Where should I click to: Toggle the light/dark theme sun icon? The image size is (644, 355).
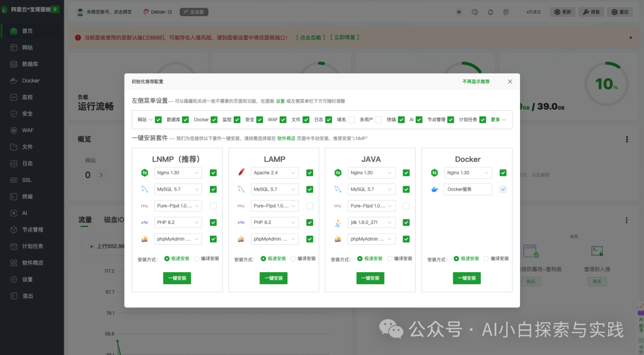coord(459,12)
